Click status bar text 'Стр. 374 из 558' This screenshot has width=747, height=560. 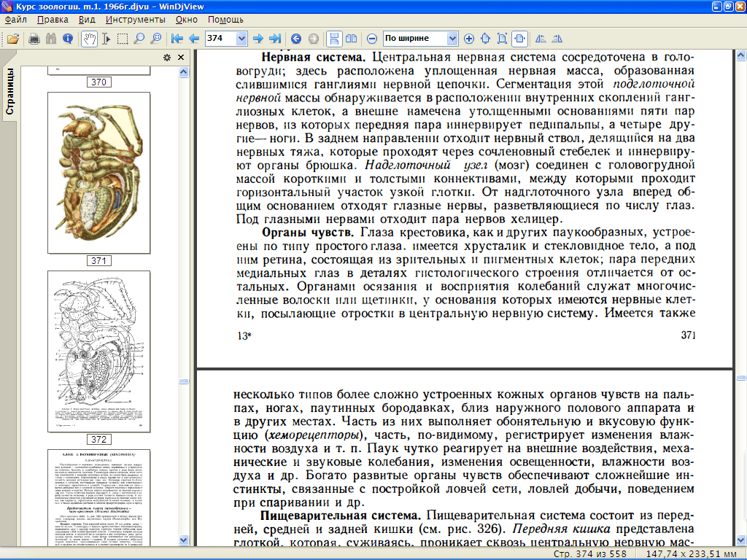pos(589,554)
